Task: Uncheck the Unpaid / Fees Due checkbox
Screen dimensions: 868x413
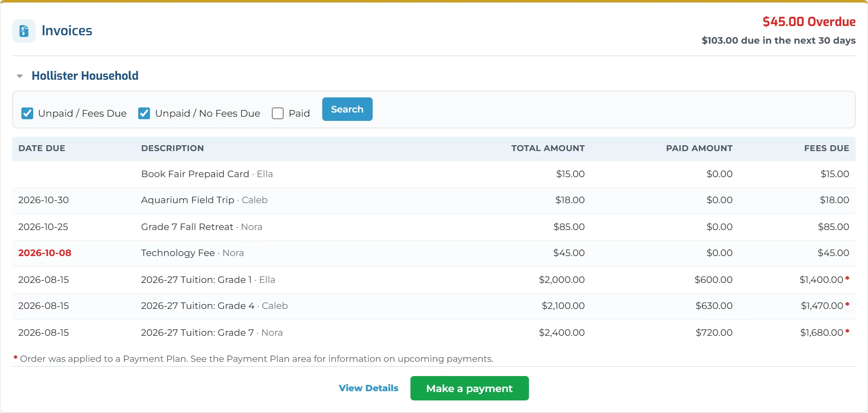Action: pos(27,113)
